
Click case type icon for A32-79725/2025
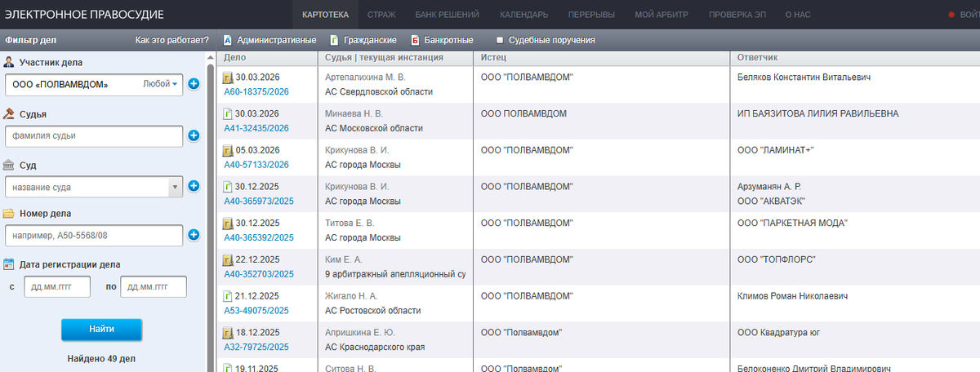coord(229,333)
